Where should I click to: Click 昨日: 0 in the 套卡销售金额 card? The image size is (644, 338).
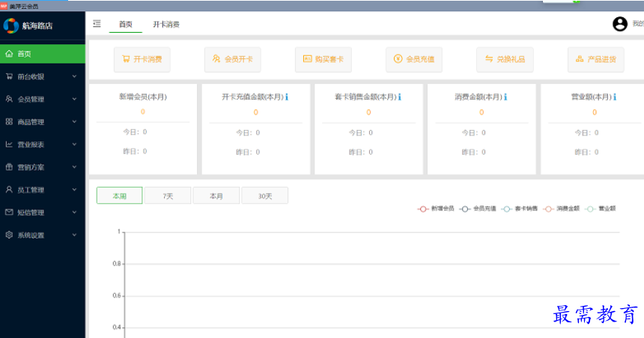tap(361, 152)
